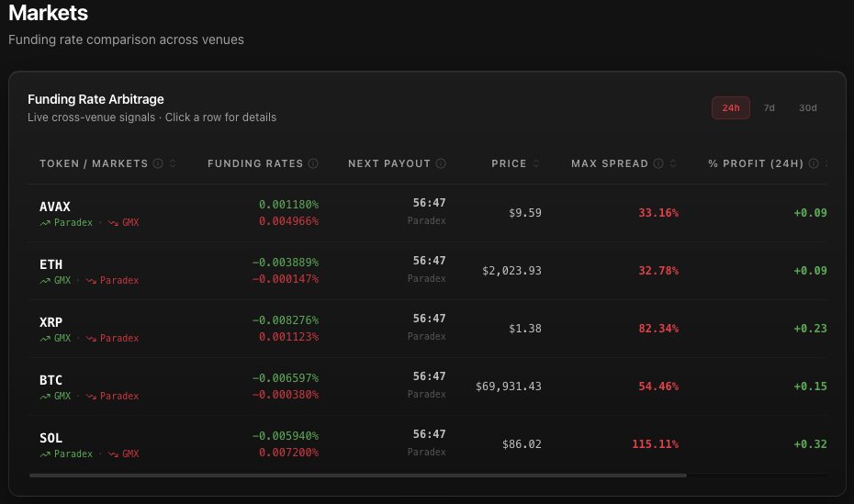Click XRP price $1.38

[x=525, y=329]
